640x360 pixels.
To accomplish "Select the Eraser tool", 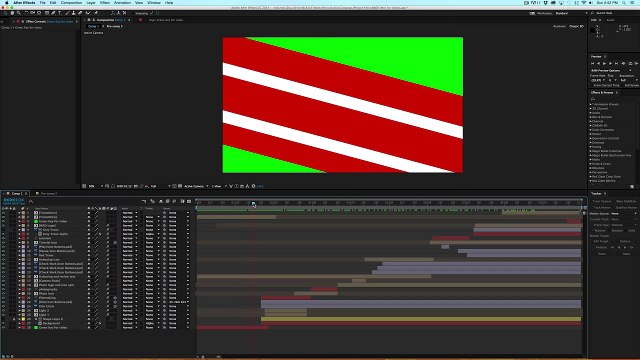I will 80,13.
